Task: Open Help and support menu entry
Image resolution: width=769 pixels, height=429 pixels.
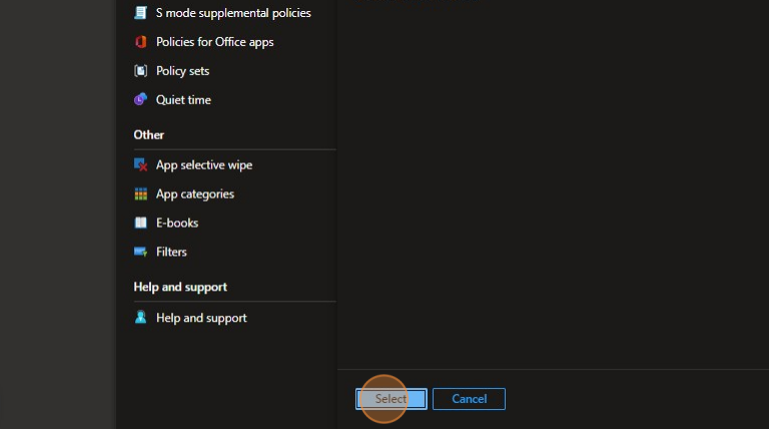Action: [x=201, y=318]
